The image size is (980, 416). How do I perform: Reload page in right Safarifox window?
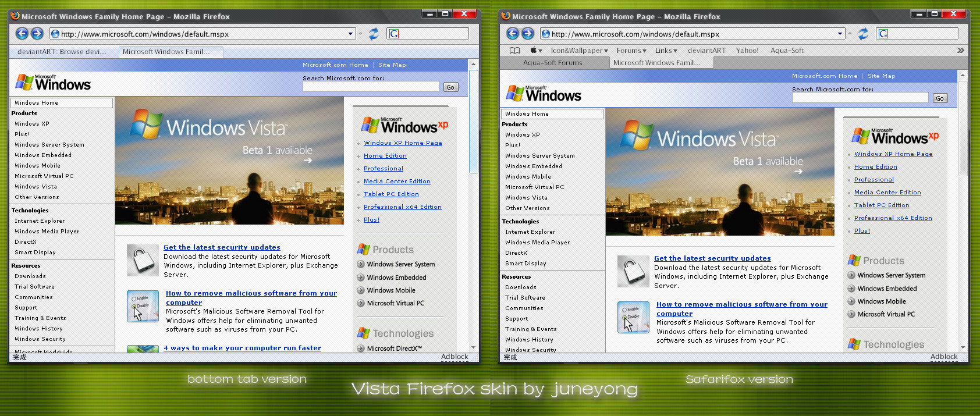click(x=863, y=34)
